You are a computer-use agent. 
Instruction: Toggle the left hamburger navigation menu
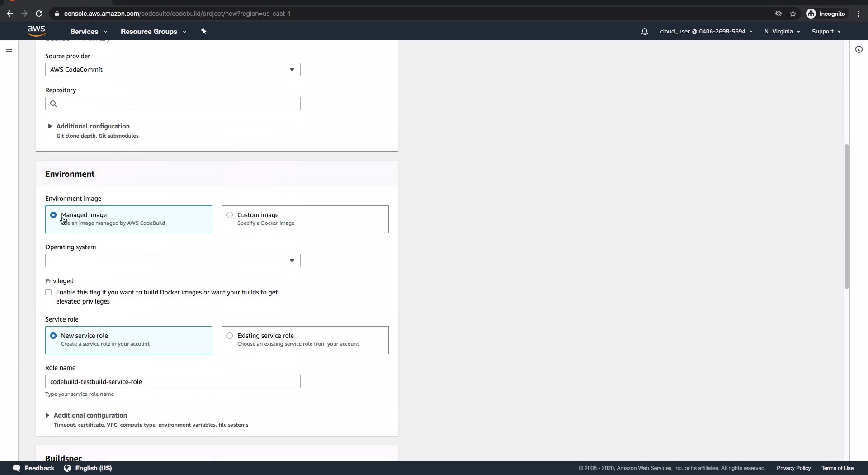tap(9, 49)
